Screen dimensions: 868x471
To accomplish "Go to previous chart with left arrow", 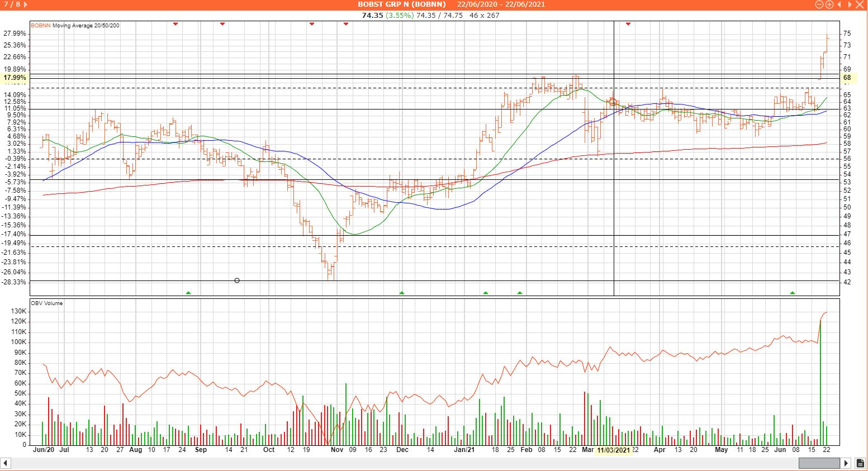I will click(839, 4).
